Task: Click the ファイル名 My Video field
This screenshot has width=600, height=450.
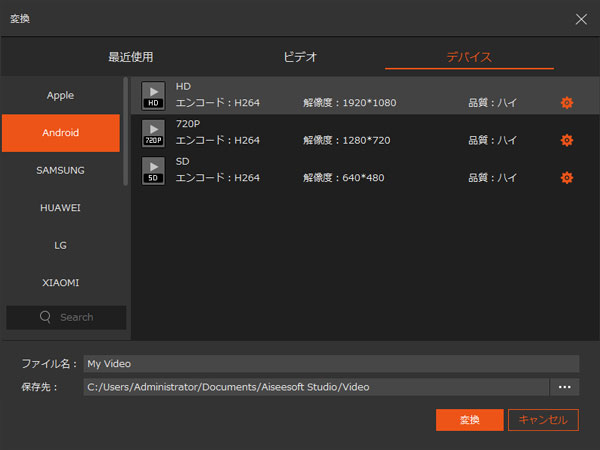Action: click(330, 364)
